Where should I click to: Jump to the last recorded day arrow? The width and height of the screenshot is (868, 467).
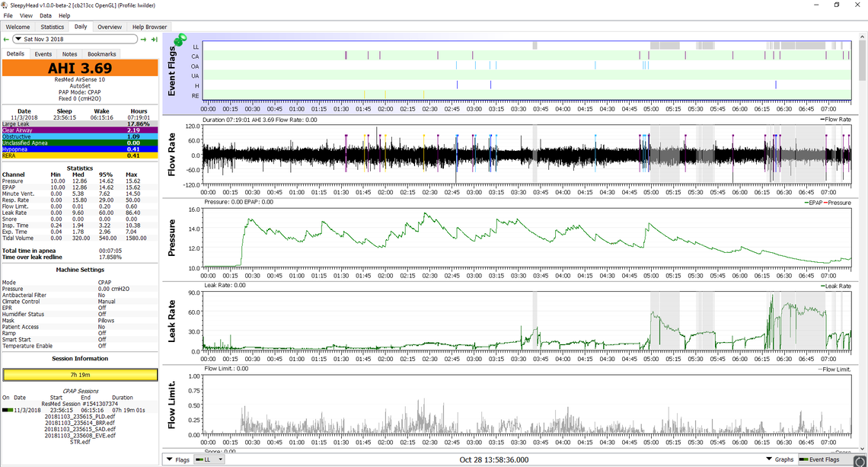click(x=155, y=39)
